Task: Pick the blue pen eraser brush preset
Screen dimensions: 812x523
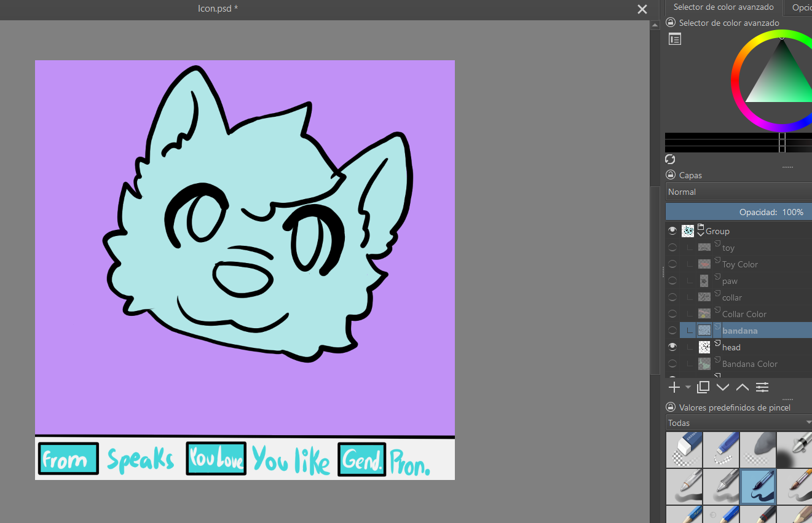Action: [x=721, y=450]
